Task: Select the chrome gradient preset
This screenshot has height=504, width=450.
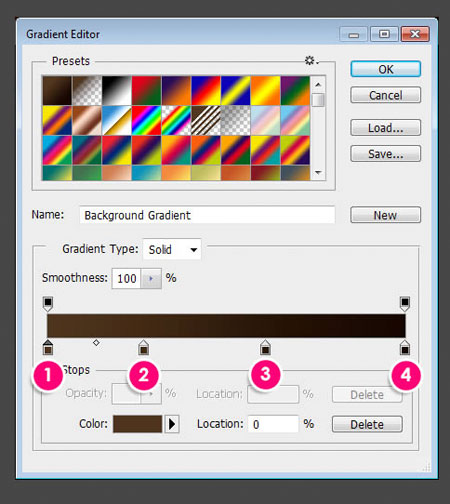Action: coord(117,120)
